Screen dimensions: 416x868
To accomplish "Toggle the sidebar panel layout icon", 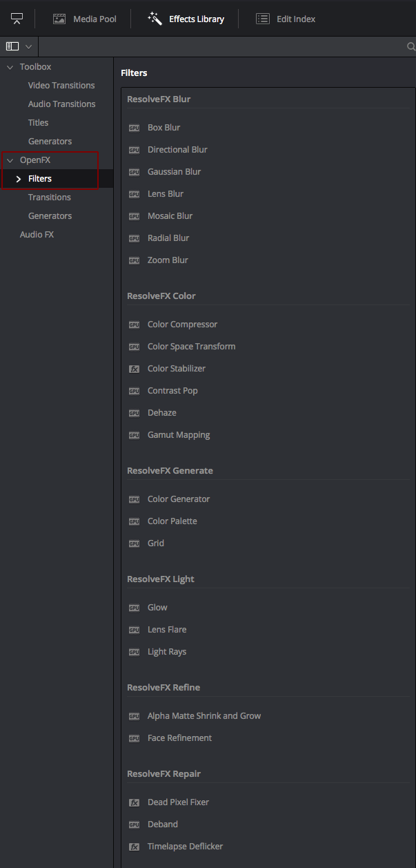I will pos(12,46).
